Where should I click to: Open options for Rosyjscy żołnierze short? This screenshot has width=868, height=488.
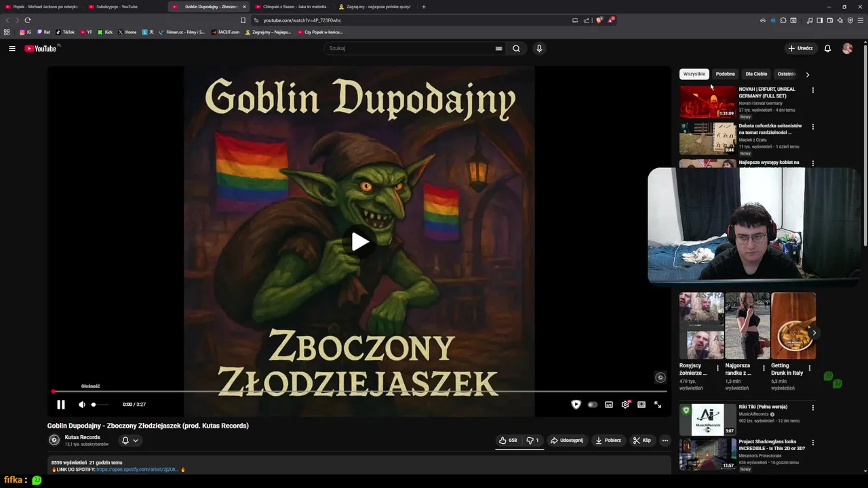(x=717, y=368)
